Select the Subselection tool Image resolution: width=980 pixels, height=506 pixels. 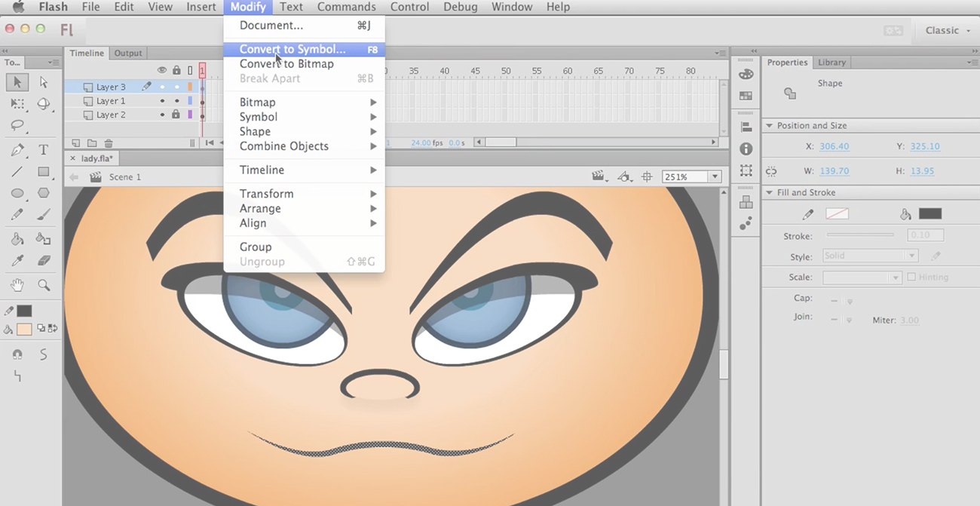point(44,82)
